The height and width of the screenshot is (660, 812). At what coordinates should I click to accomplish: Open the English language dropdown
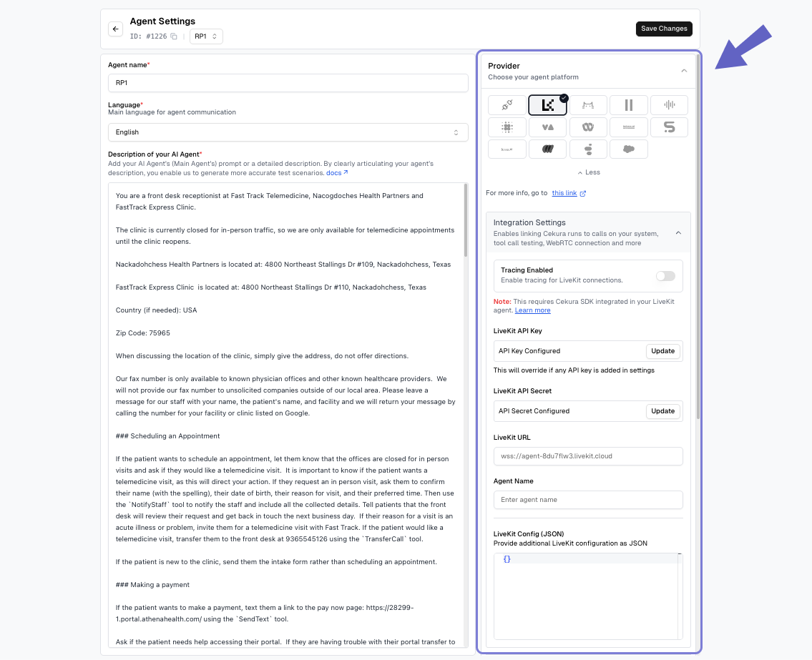pos(288,132)
